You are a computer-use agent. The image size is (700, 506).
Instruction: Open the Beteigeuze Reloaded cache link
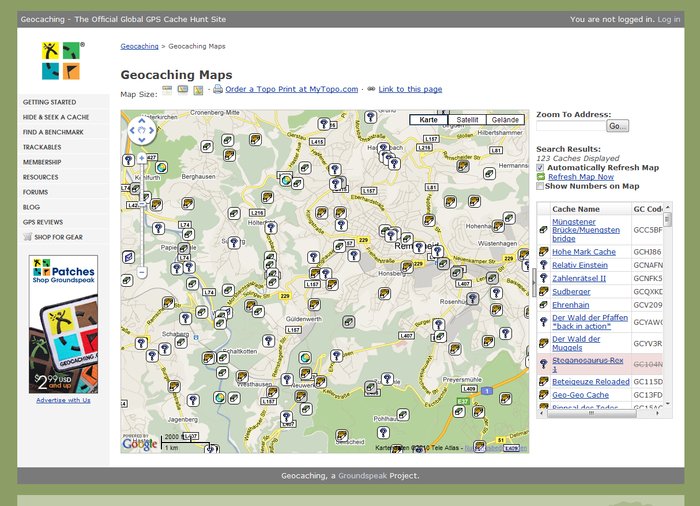click(x=591, y=382)
